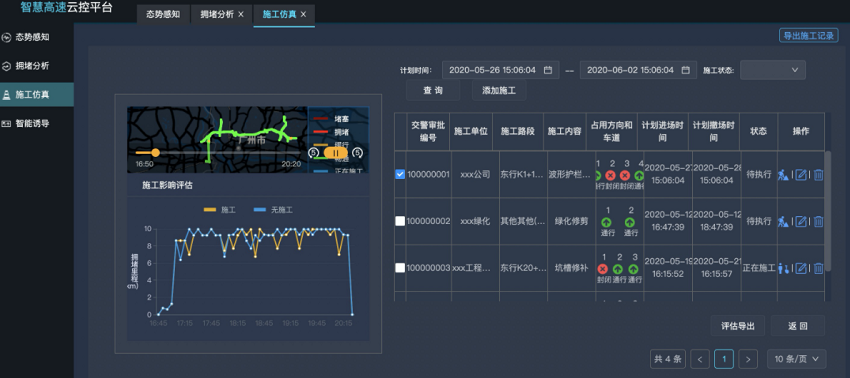Image resolution: width=850 pixels, height=378 pixels.
Task: Expand the 施工状态 dropdown
Action: coord(772,70)
